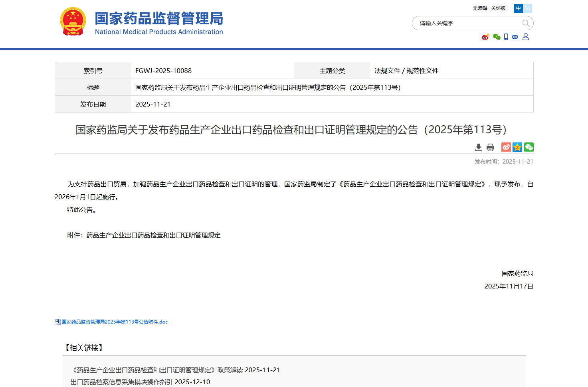Open the mobile client icon
This screenshot has height=387, width=588.
click(506, 37)
